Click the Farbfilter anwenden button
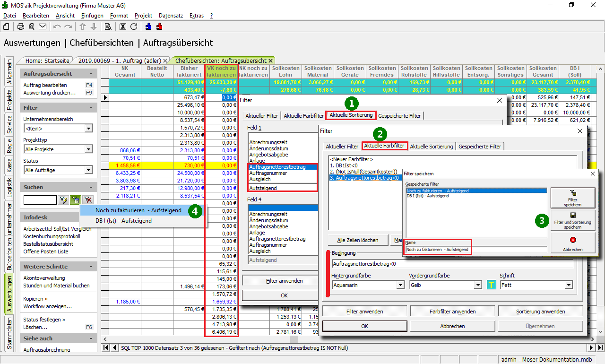 [452, 312]
